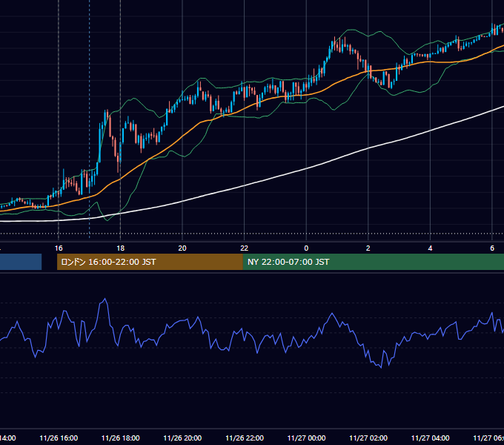Click the 2 hour label on upper axis
The height and width of the screenshot is (445, 504).
coord(368,248)
